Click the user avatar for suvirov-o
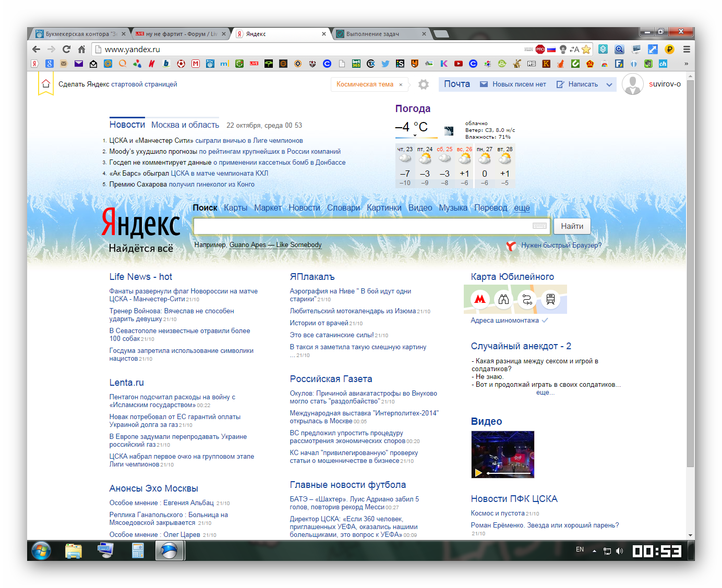 click(x=633, y=84)
